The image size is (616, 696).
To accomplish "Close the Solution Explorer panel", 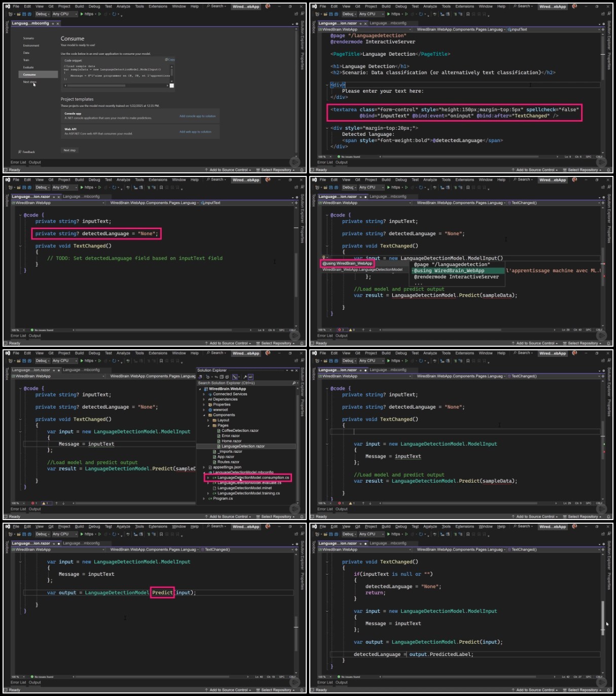I will click(297, 371).
